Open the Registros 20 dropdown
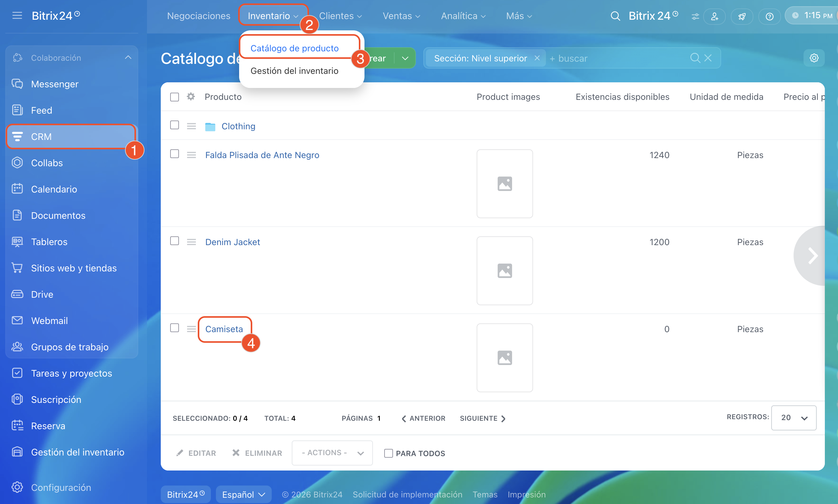 tap(793, 418)
